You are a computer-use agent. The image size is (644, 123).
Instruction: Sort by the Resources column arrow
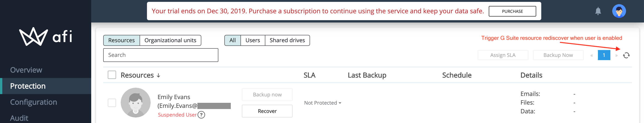click(158, 75)
